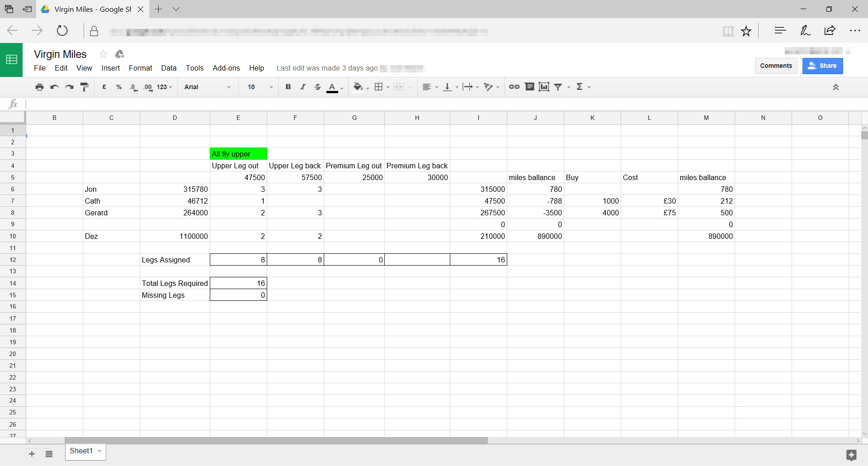Format as percent icon
The width and height of the screenshot is (868, 466).
119,87
